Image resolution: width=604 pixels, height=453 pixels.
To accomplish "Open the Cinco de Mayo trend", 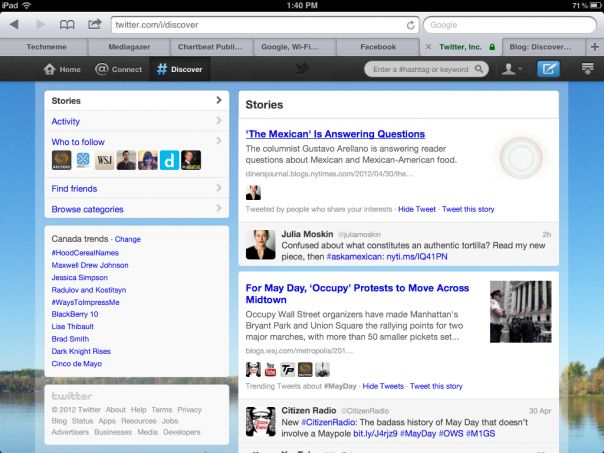I will coord(77,364).
